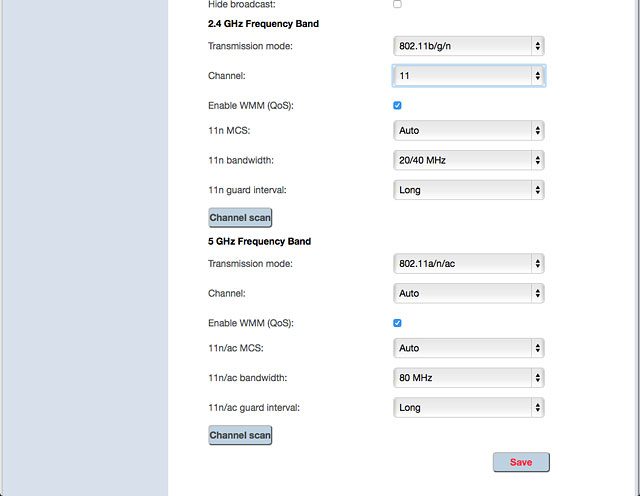Open the 5 GHz Channel Auto dropdown
640x496 pixels.
coord(469,294)
